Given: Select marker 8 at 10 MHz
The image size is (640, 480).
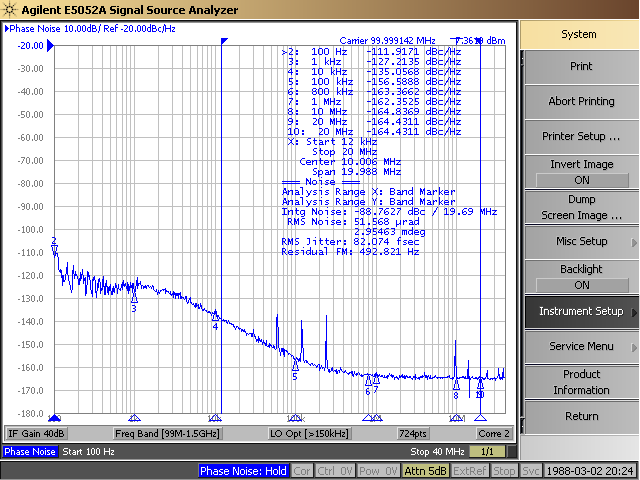Looking at the screenshot, I should (x=456, y=389).
